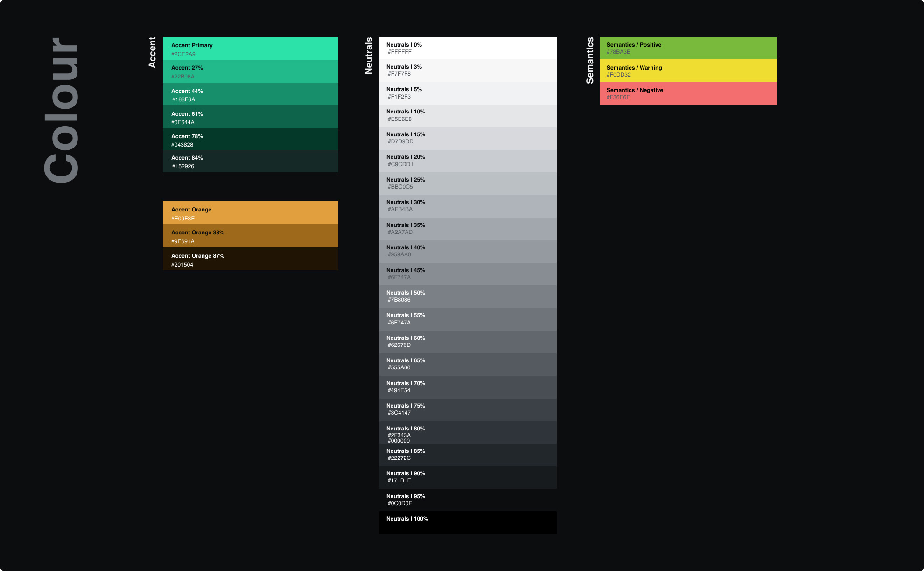Select the Neutrals 100% black swatch
Image resolution: width=924 pixels, height=571 pixels.
coord(468,522)
